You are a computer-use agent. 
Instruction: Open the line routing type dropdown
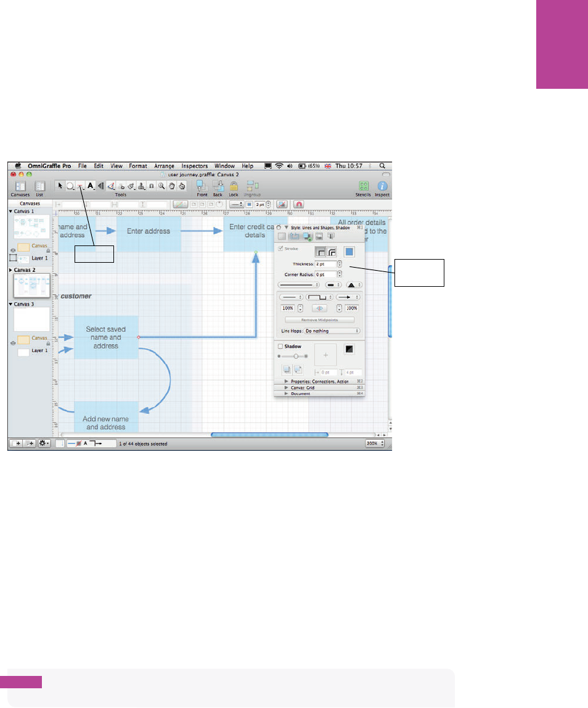point(319,297)
